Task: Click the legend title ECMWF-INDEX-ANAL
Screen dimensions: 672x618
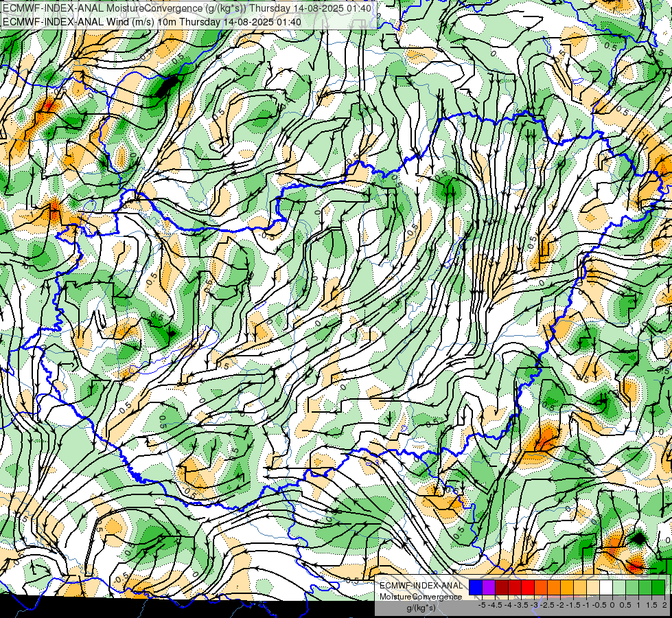Action: pos(421,586)
